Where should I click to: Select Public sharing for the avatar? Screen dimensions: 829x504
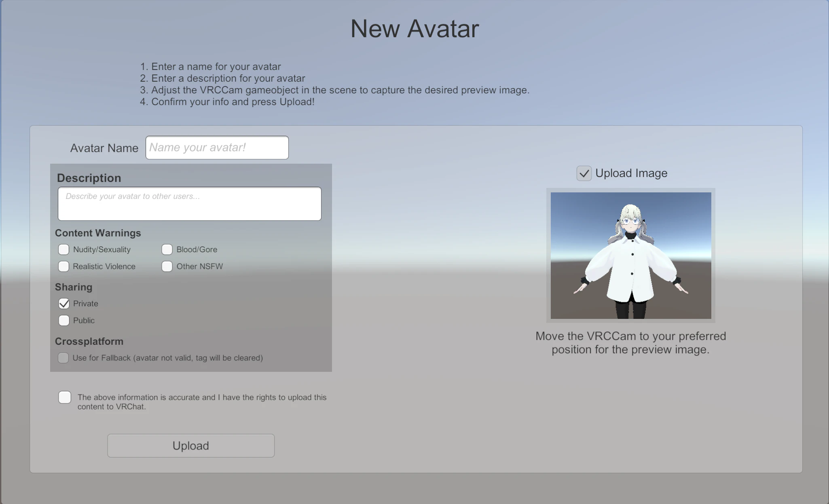click(x=64, y=321)
